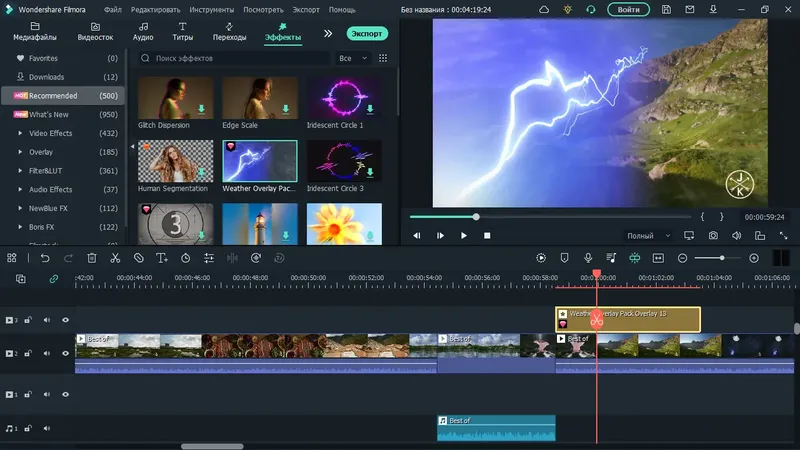This screenshot has height=450, width=800.
Task: Switch to Титры tab
Action: [x=183, y=32]
